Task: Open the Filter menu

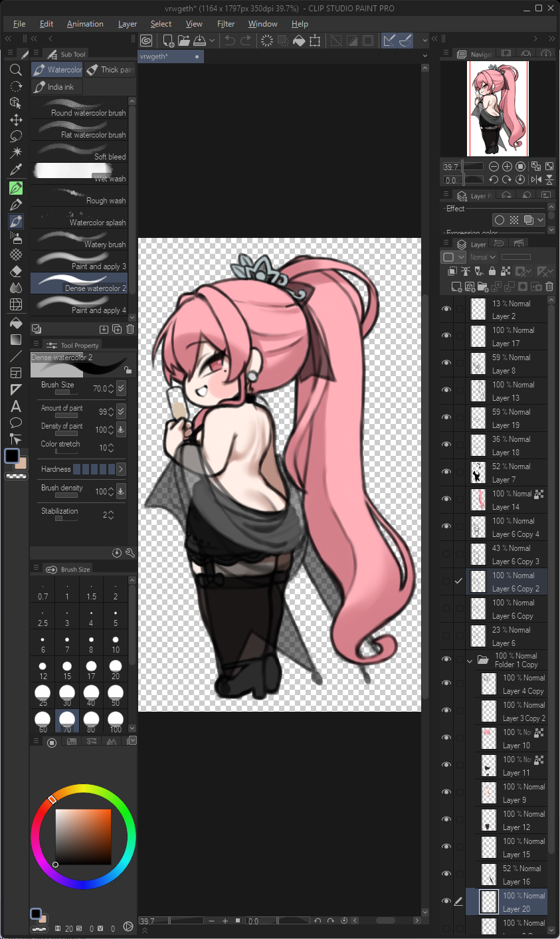Action: 226,24
